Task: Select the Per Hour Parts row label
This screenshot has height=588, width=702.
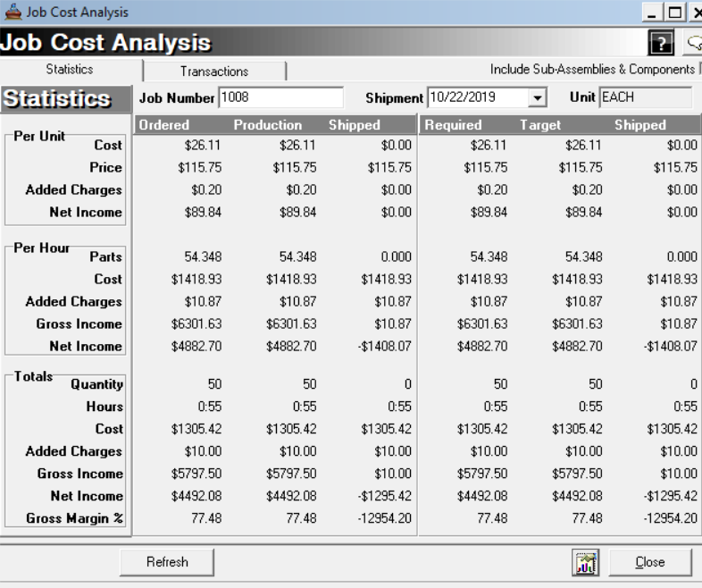Action: (105, 256)
